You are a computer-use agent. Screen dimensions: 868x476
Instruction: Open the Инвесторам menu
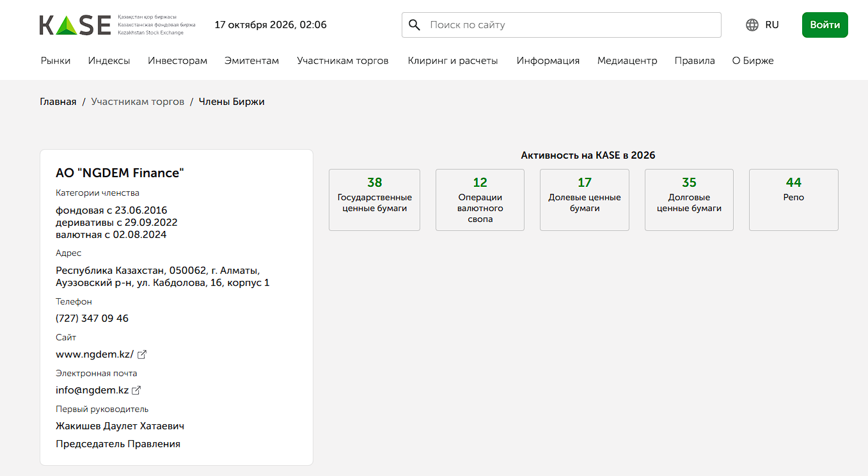tap(178, 61)
